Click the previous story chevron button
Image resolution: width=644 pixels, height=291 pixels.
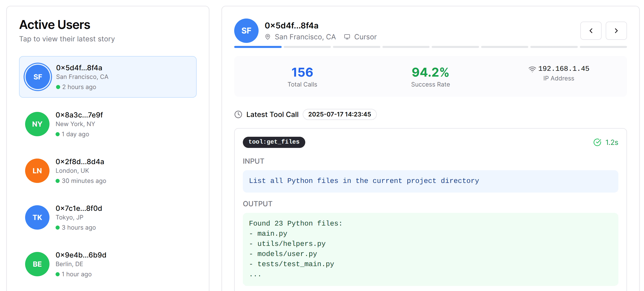click(591, 31)
